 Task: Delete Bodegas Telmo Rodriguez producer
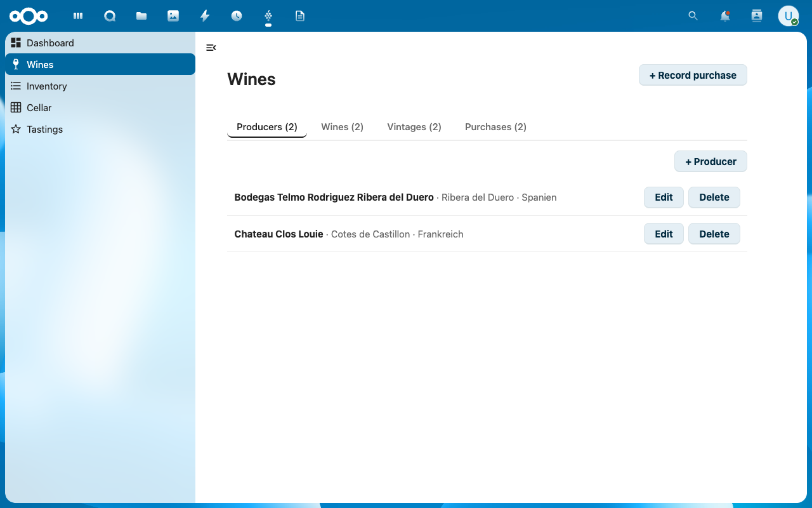[x=714, y=197]
